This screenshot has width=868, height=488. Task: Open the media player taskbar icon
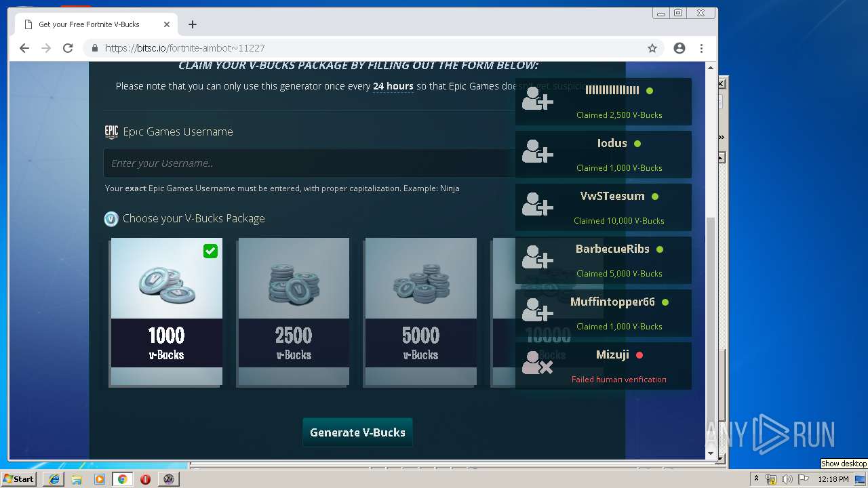[100, 479]
